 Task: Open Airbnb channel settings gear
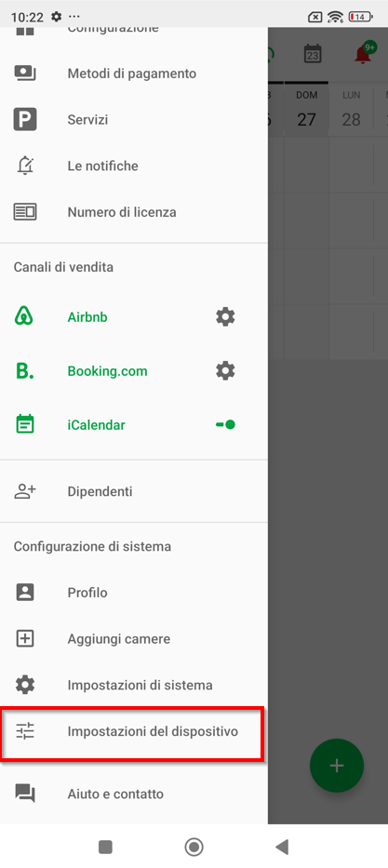pos(225,317)
